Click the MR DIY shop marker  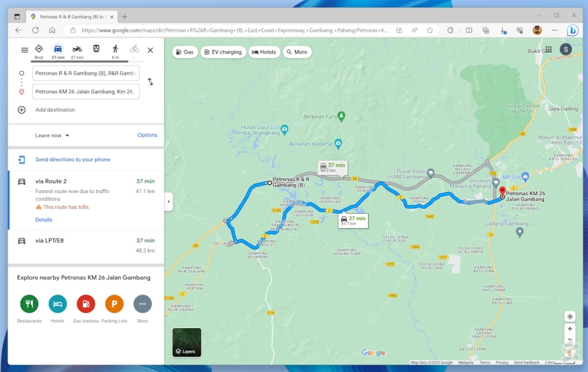pos(525,176)
